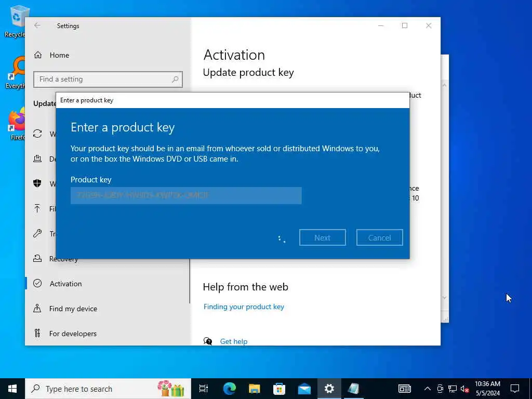Minimize the Settings window
This screenshot has width=532, height=399.
coord(381,25)
